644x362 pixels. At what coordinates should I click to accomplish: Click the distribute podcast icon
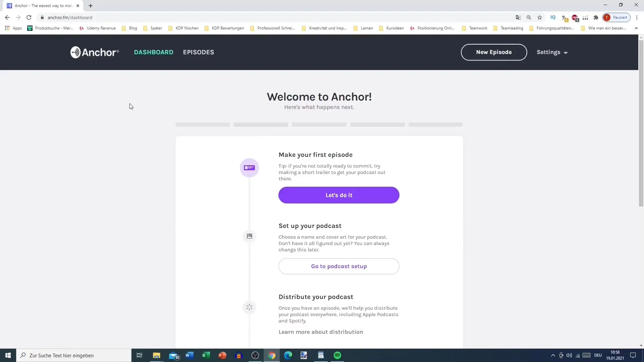pyautogui.click(x=249, y=307)
